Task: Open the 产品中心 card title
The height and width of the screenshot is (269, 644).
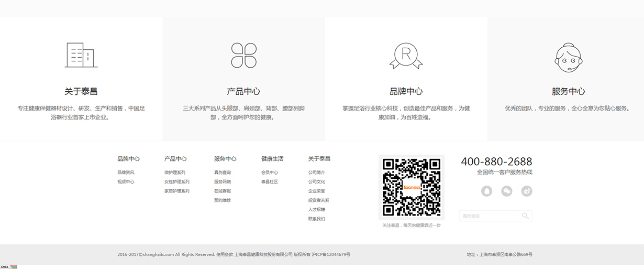Action: click(x=243, y=91)
